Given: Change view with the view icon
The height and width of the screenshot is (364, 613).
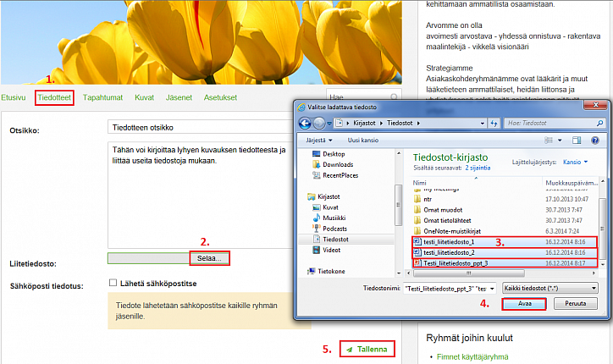Looking at the screenshot, I should (x=549, y=141).
